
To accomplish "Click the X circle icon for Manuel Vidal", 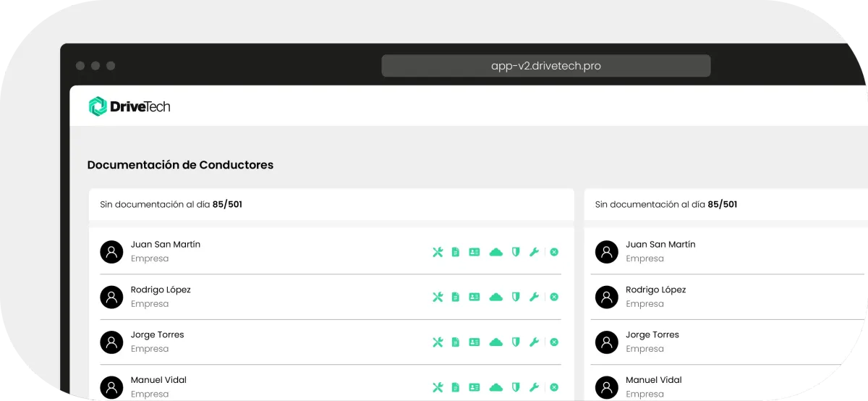I will pyautogui.click(x=554, y=387).
